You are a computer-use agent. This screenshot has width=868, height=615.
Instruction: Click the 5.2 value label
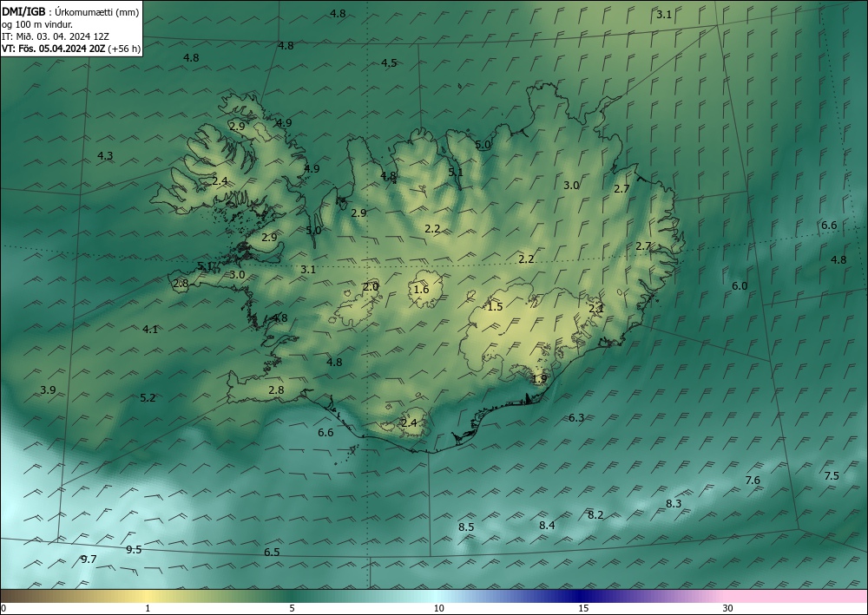point(148,397)
